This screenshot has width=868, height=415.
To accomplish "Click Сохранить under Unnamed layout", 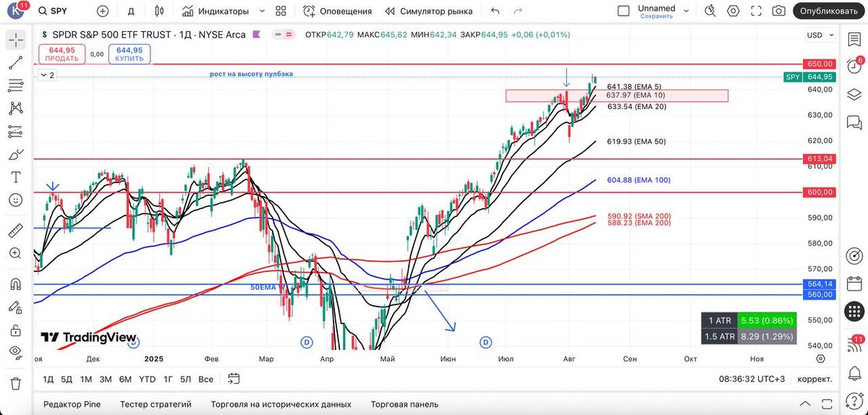I will pos(656,16).
